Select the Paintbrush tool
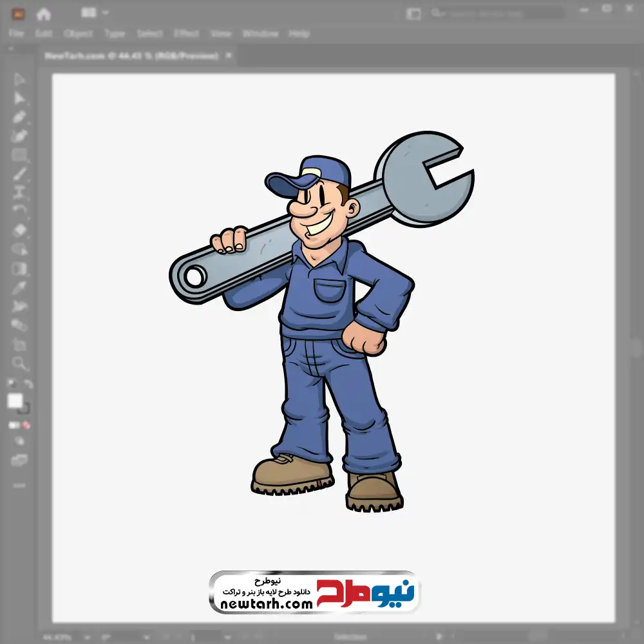Screen dimensions: 644x644 click(x=19, y=174)
